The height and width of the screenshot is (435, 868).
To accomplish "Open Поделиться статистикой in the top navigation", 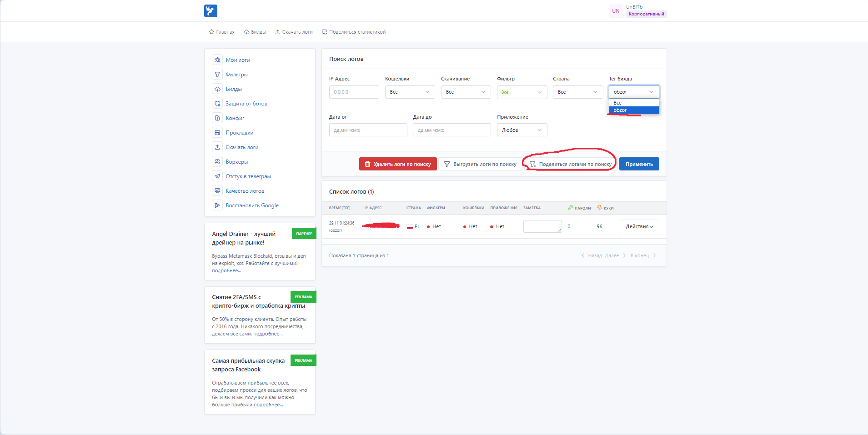I will [x=354, y=32].
